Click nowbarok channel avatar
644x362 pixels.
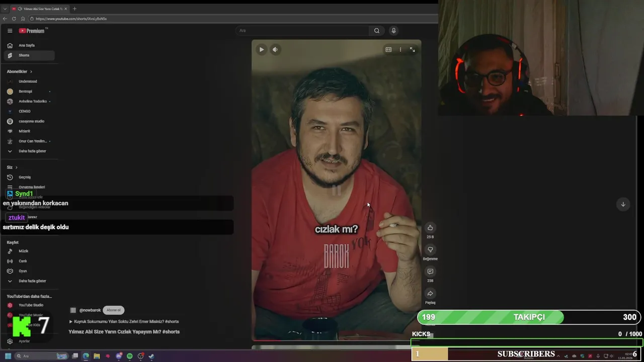(x=73, y=310)
